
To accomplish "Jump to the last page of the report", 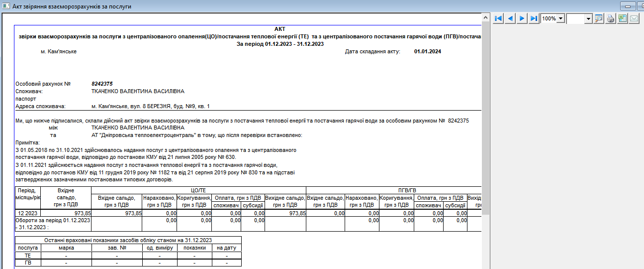I will (x=534, y=18).
